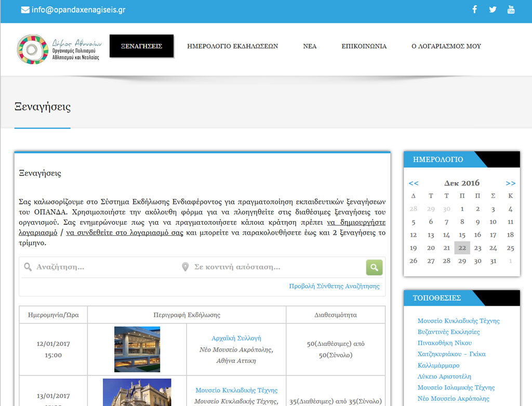Click the magnifier icon in search field
The height and width of the screenshot is (406, 532).
point(28,267)
